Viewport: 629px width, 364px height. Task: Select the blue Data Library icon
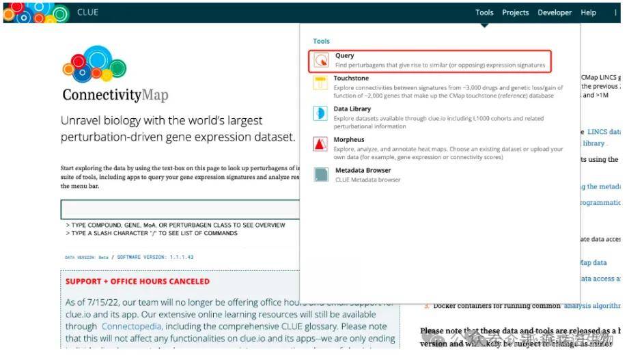[321, 113]
